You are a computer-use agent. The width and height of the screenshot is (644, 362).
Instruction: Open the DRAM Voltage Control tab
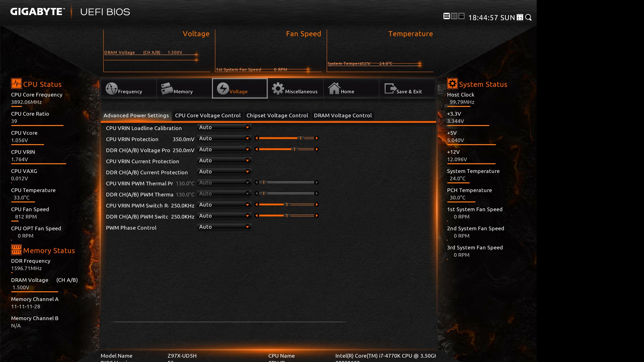click(x=342, y=115)
